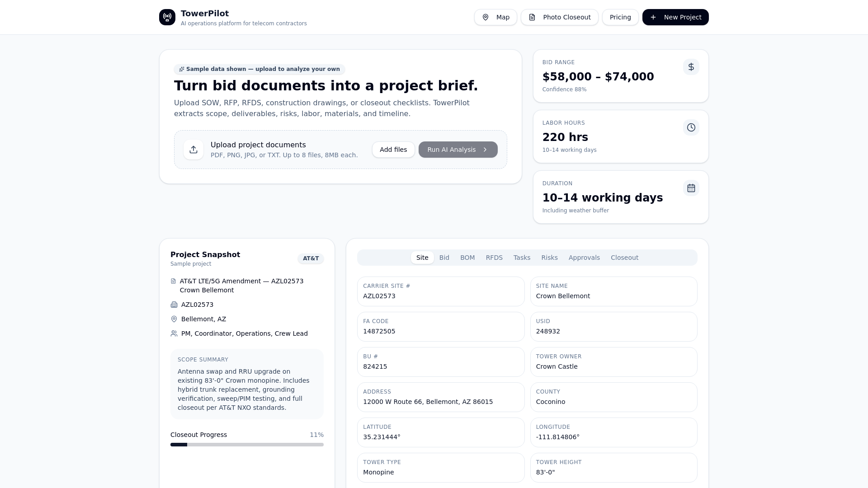
Task: Click the clock icon in Labor Hours card
Action: click(x=691, y=127)
